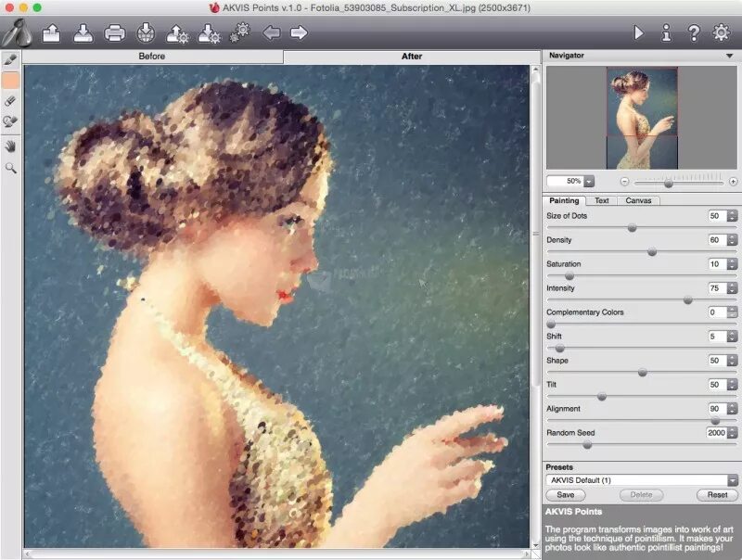This screenshot has width=742, height=560.
Task: Select the brush tool in left sidebar
Action: (x=10, y=59)
